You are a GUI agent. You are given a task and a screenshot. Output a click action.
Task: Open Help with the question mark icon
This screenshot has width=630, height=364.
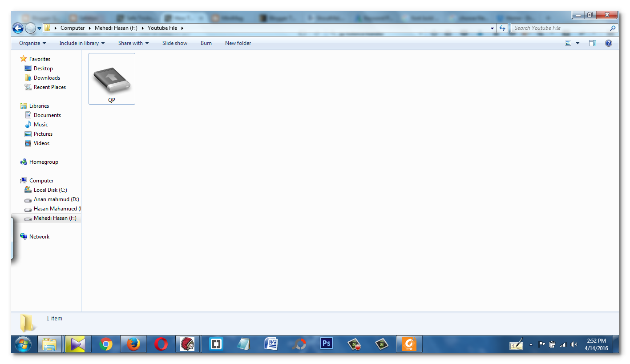609,43
